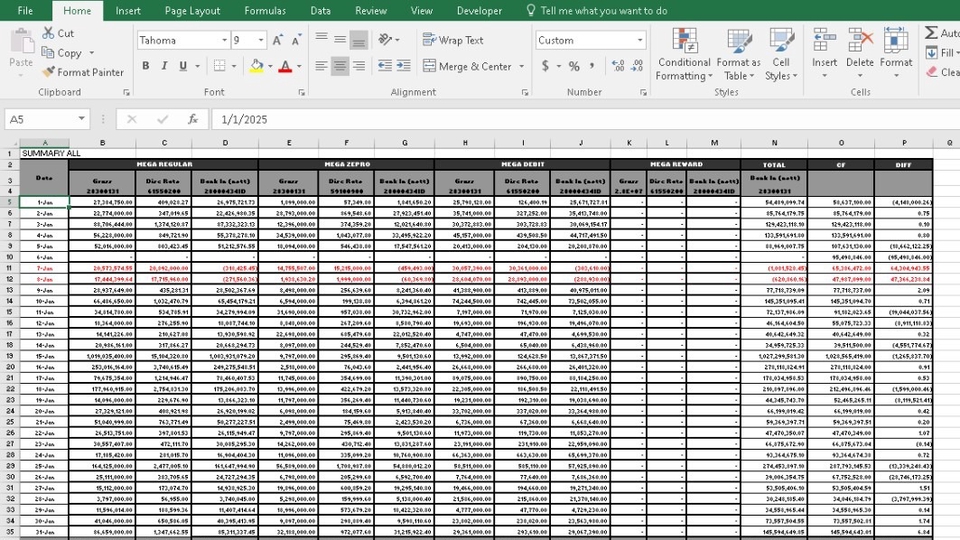The image size is (960, 540).
Task: Increase font size with large A icon
Action: pos(277,40)
